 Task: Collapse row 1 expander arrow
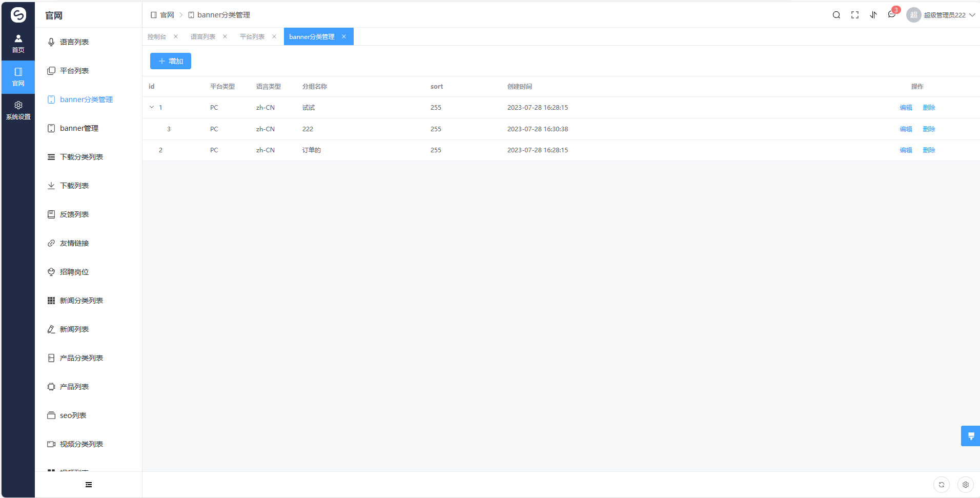(x=152, y=107)
